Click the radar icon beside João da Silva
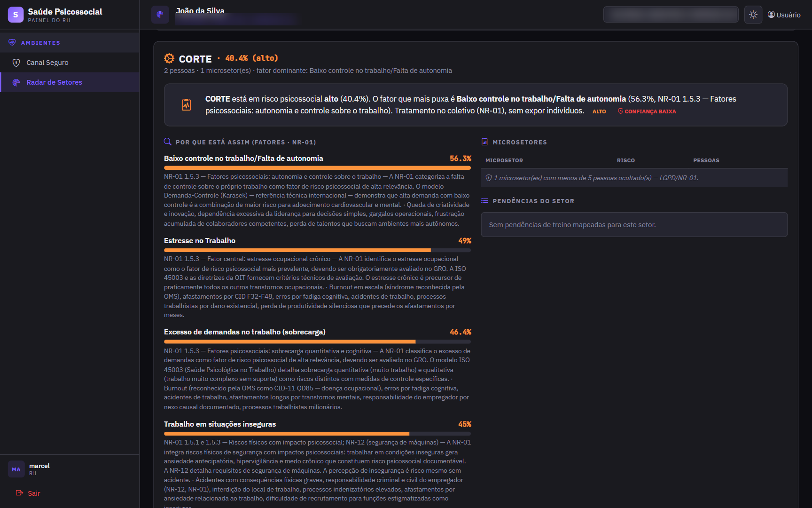812x508 pixels. click(160, 15)
